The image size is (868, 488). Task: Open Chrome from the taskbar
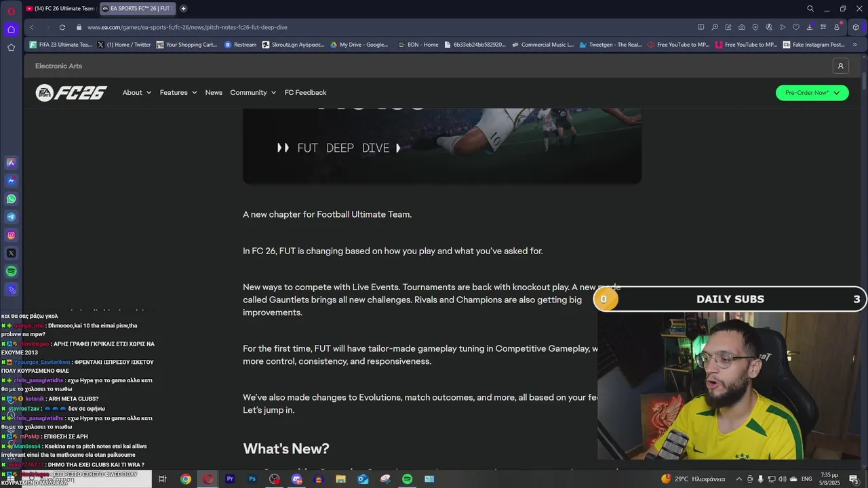coord(185,479)
